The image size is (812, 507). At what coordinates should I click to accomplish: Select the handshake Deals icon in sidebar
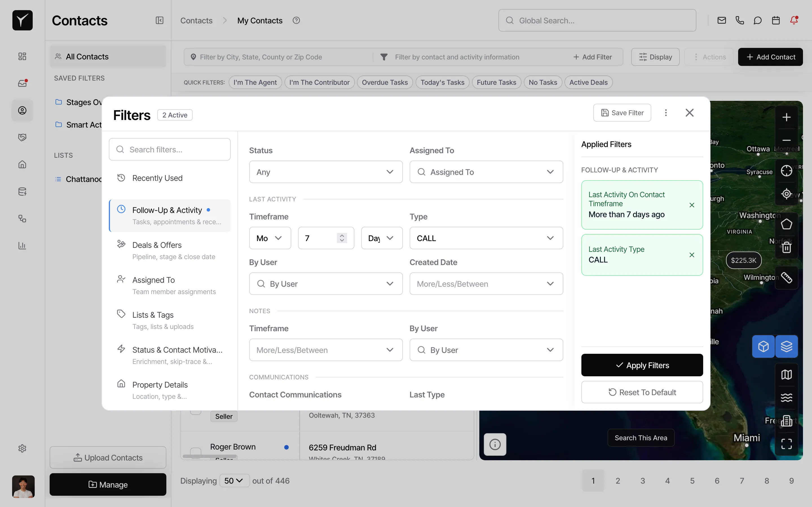pyautogui.click(x=23, y=137)
